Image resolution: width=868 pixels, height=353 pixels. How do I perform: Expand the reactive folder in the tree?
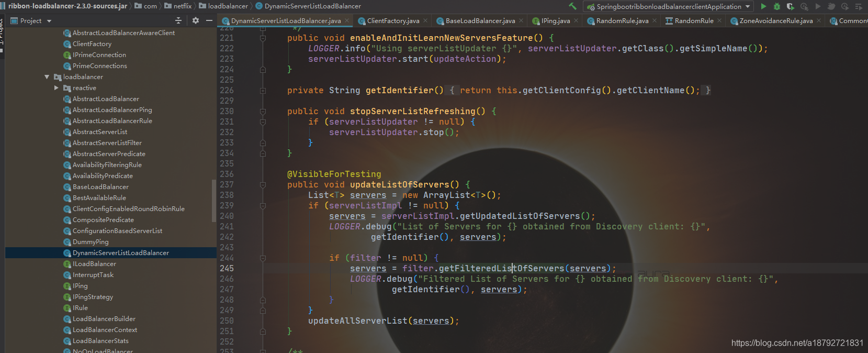(57, 88)
